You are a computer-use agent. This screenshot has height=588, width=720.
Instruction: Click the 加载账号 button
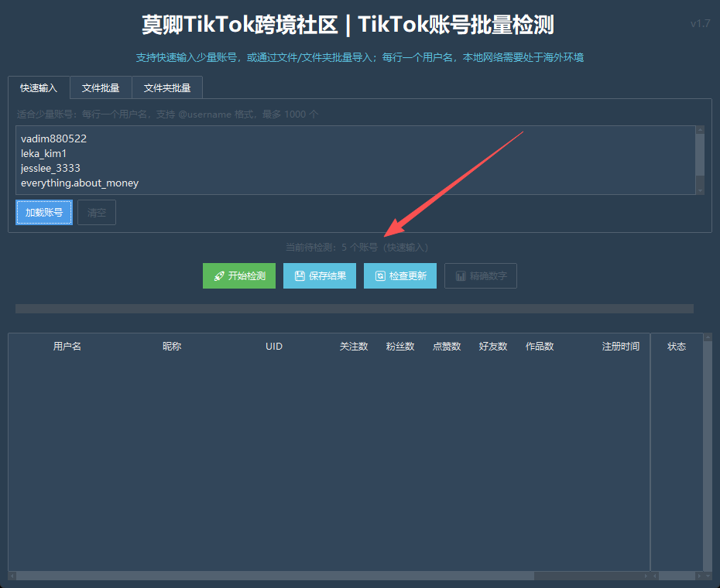44,213
